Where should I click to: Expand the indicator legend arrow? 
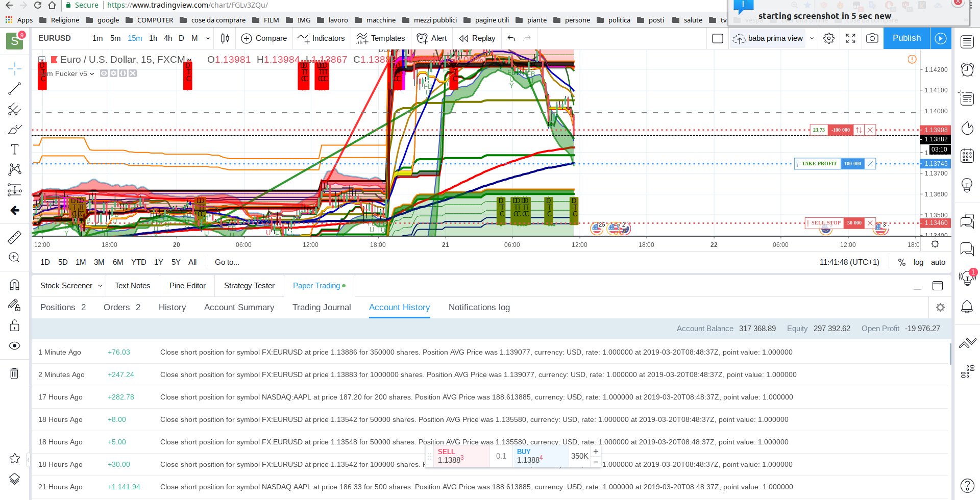coord(92,73)
